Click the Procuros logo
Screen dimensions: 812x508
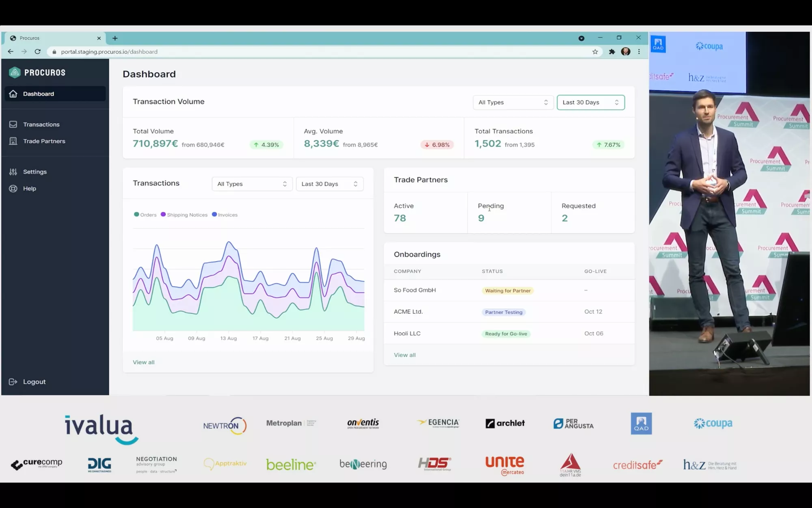tap(37, 72)
